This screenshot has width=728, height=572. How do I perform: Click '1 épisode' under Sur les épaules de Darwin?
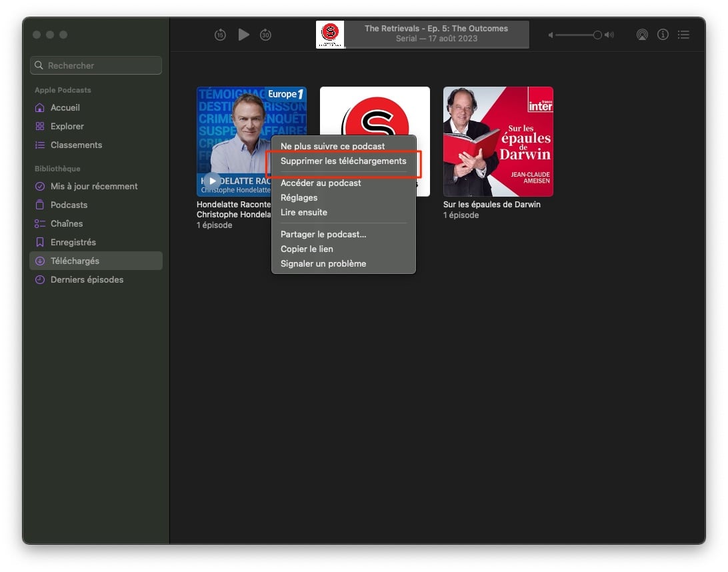point(461,215)
